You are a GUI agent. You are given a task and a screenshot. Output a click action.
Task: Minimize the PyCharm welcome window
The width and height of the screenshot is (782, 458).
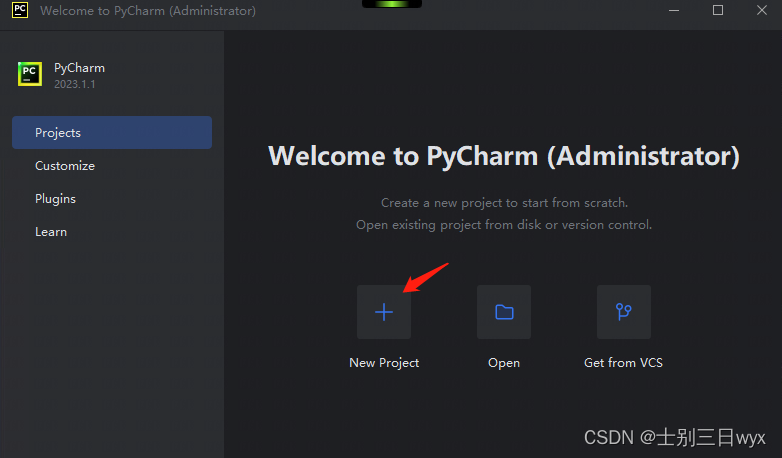point(674,10)
